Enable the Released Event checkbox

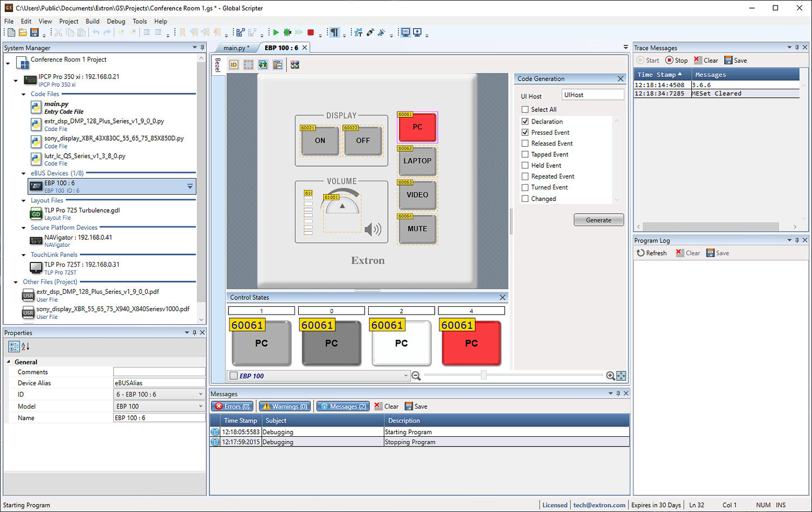coord(525,143)
